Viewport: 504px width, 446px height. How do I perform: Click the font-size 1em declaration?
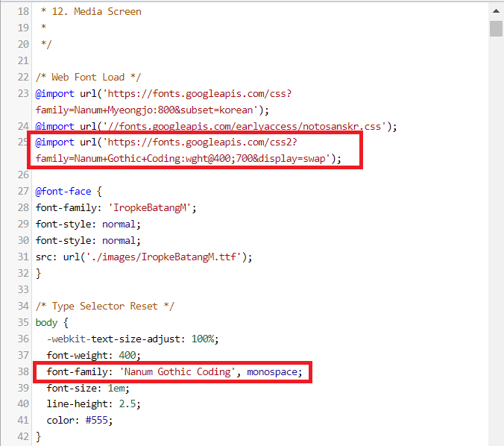coord(88,388)
